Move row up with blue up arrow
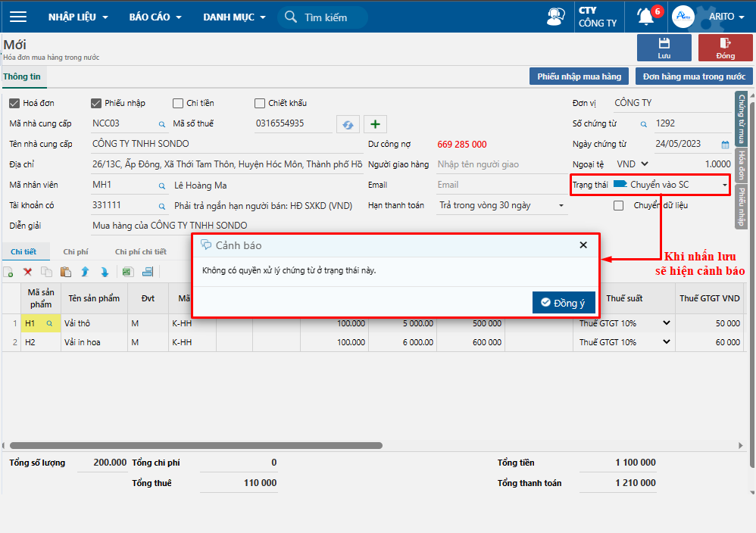Image resolution: width=756 pixels, height=533 pixels. [85, 272]
